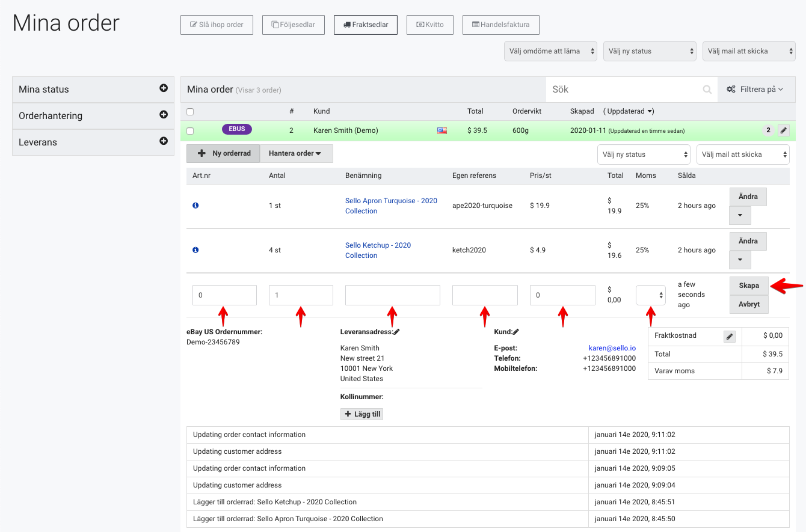Click Ordervikt column header
The width and height of the screenshot is (806, 532).
[x=528, y=111]
